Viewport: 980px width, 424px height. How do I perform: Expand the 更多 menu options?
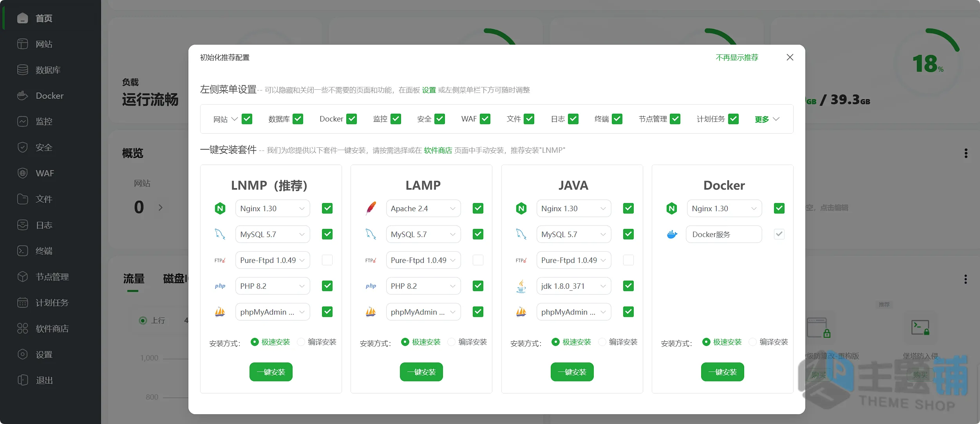[x=767, y=119]
